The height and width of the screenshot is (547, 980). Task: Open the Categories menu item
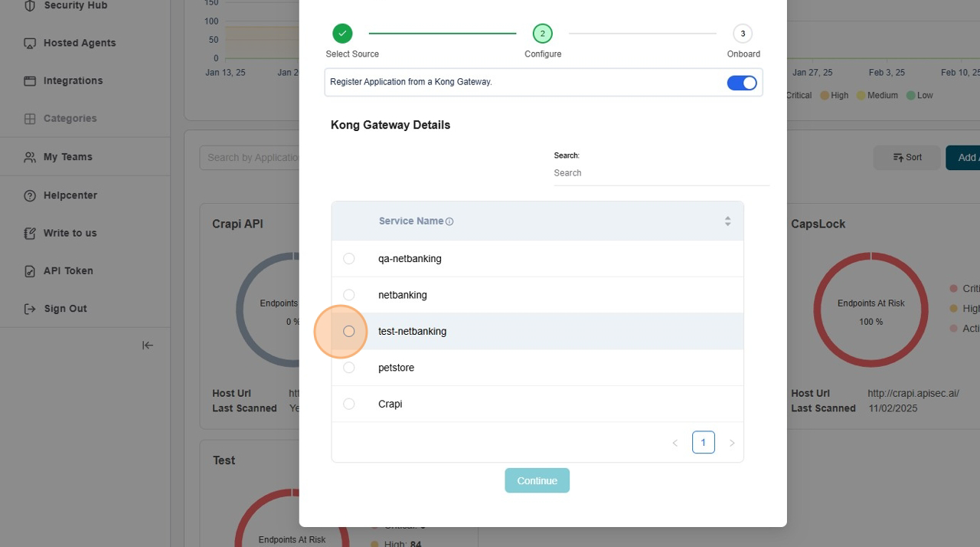(70, 119)
